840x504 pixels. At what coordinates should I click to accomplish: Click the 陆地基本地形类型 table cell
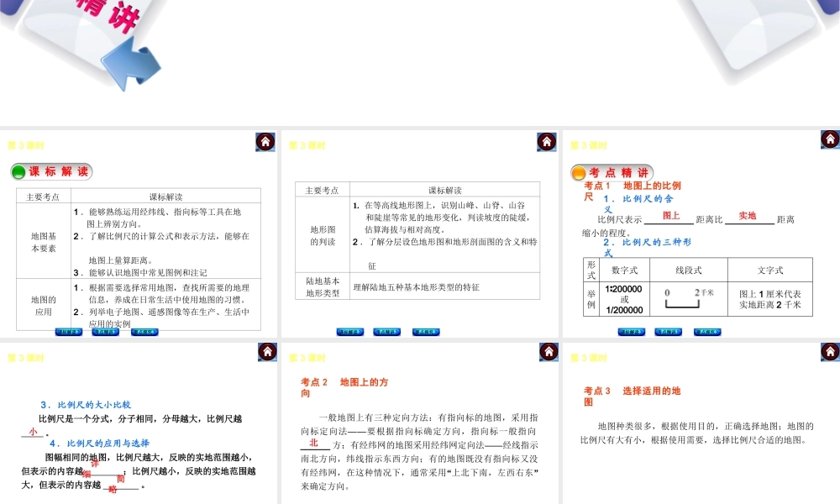[x=323, y=286]
